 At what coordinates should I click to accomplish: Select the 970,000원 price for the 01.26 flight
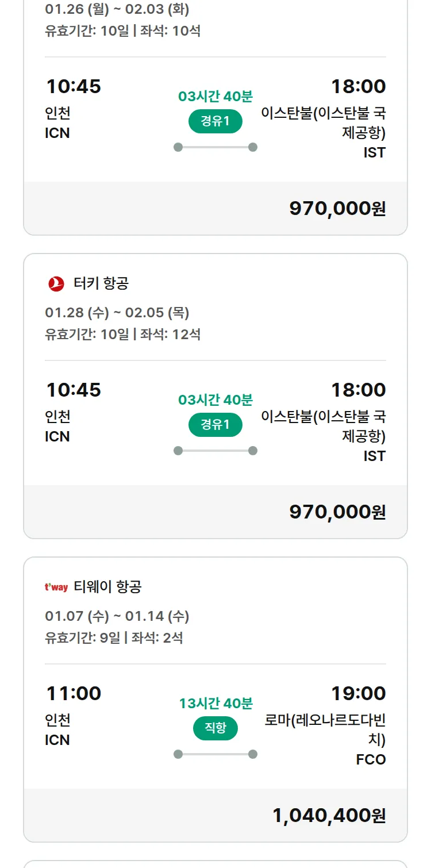(x=337, y=208)
